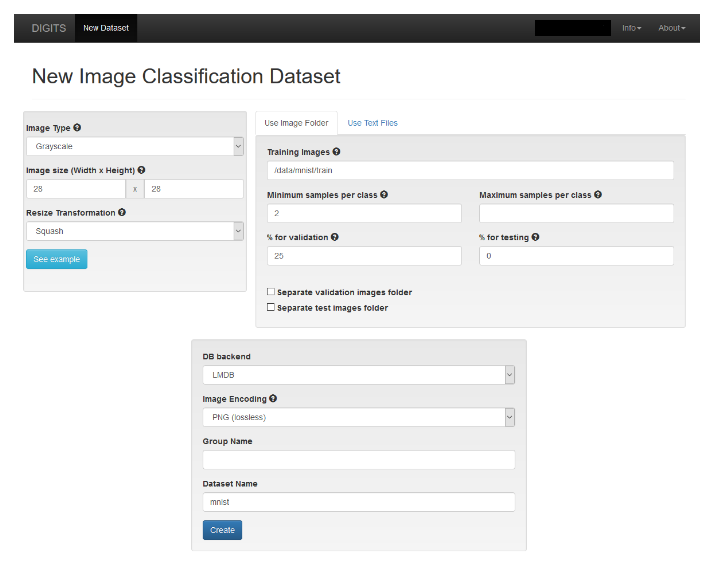Enable Separate validation images folder checkbox
The image size is (717, 573).
pyautogui.click(x=271, y=292)
